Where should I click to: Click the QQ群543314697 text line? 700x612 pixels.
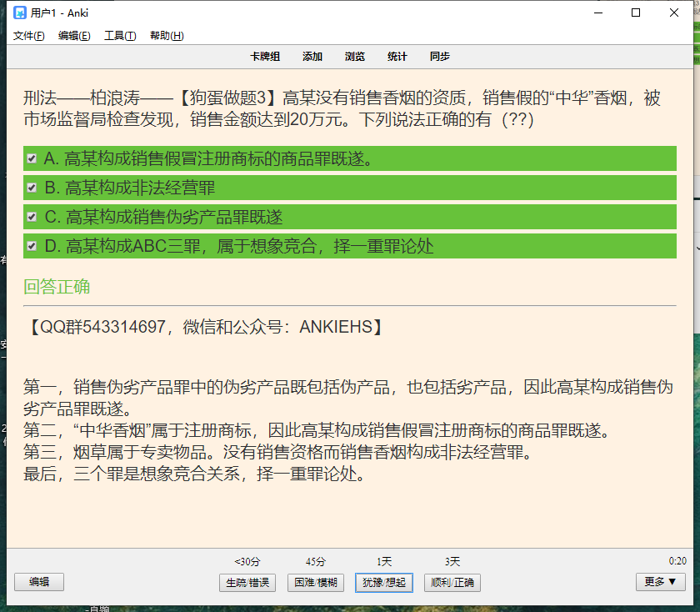click(x=204, y=327)
